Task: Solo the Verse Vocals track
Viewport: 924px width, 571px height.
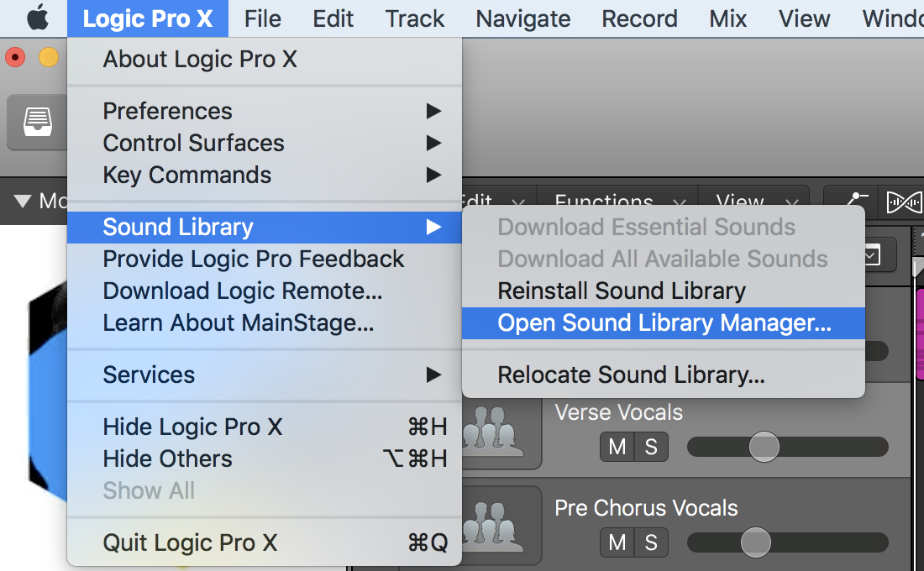Action: [x=652, y=447]
